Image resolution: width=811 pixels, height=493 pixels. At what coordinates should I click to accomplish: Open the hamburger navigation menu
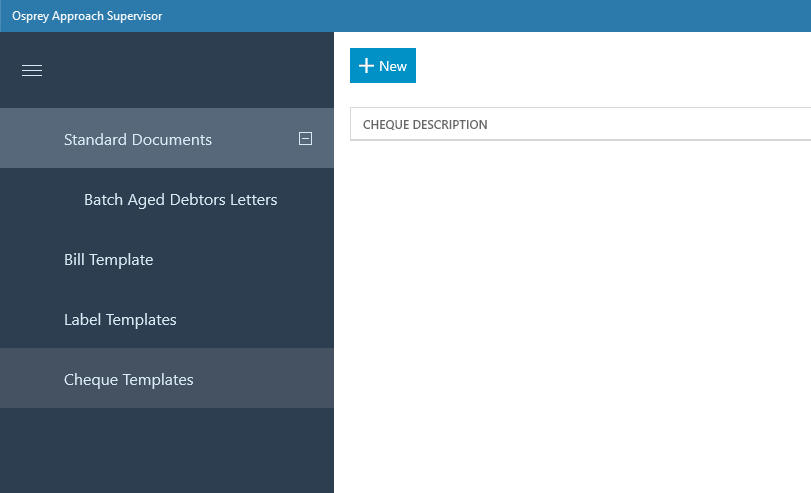[x=32, y=70]
